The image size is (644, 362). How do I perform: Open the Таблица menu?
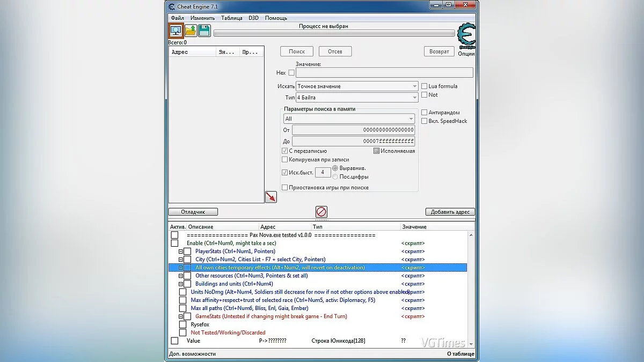point(231,18)
